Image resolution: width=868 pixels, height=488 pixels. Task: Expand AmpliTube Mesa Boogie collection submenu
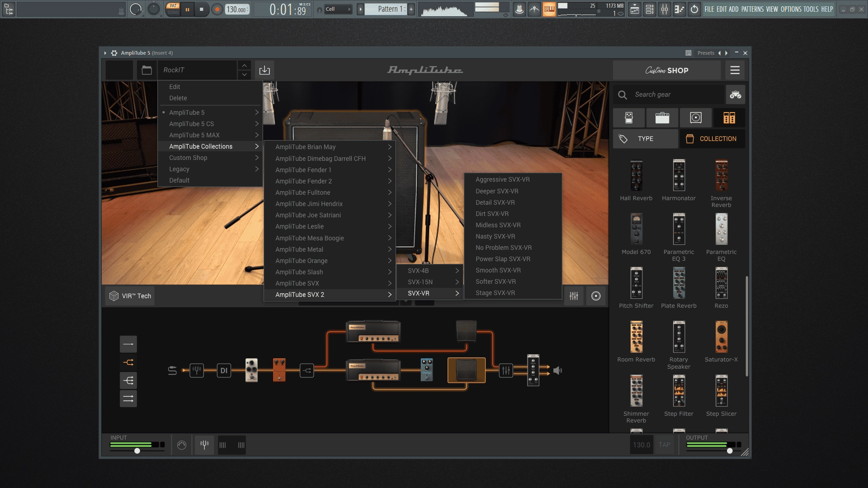330,238
